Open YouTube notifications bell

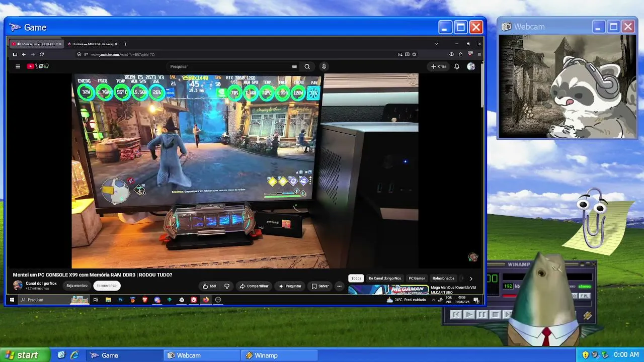pyautogui.click(x=457, y=66)
